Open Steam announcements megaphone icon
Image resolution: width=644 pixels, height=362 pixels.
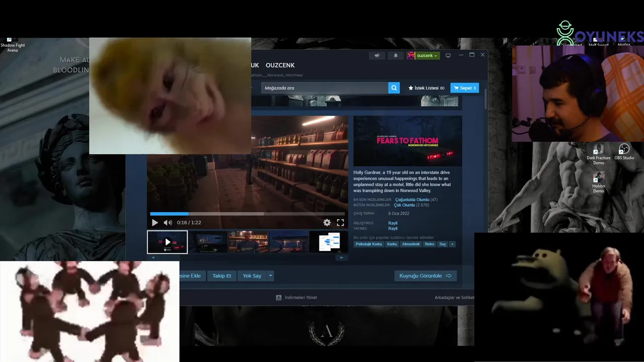point(377,56)
